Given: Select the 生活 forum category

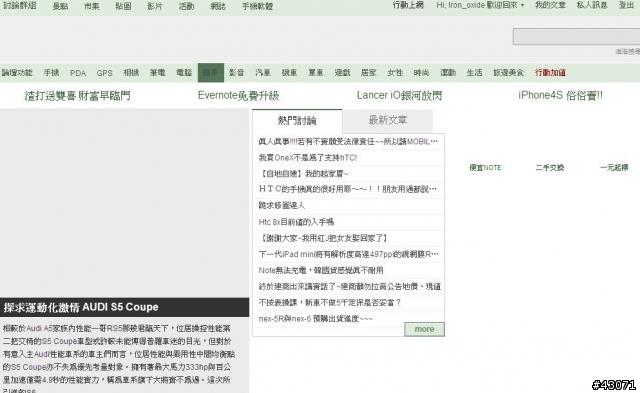Looking at the screenshot, I should click(474, 73).
